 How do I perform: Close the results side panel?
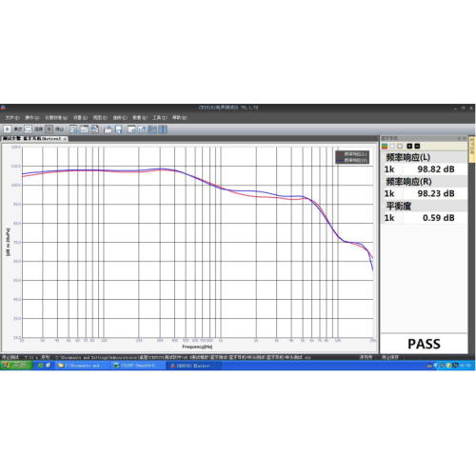point(465,138)
